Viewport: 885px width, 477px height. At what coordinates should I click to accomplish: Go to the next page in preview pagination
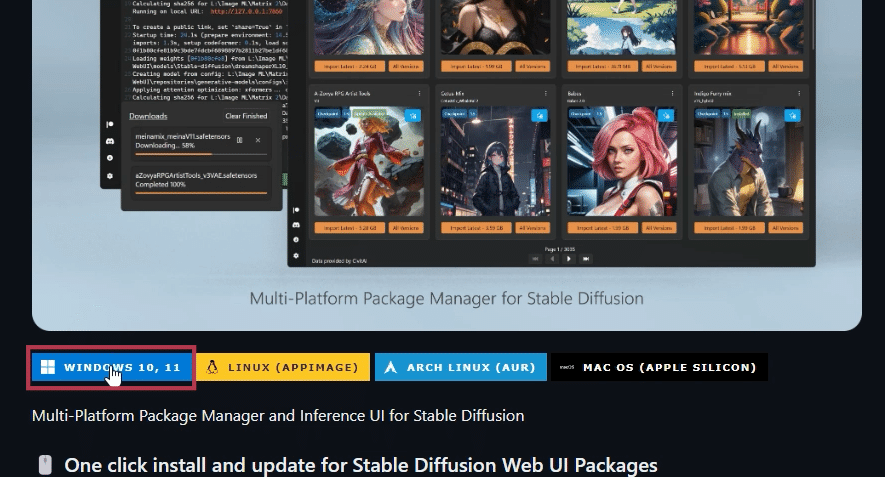coord(569,259)
